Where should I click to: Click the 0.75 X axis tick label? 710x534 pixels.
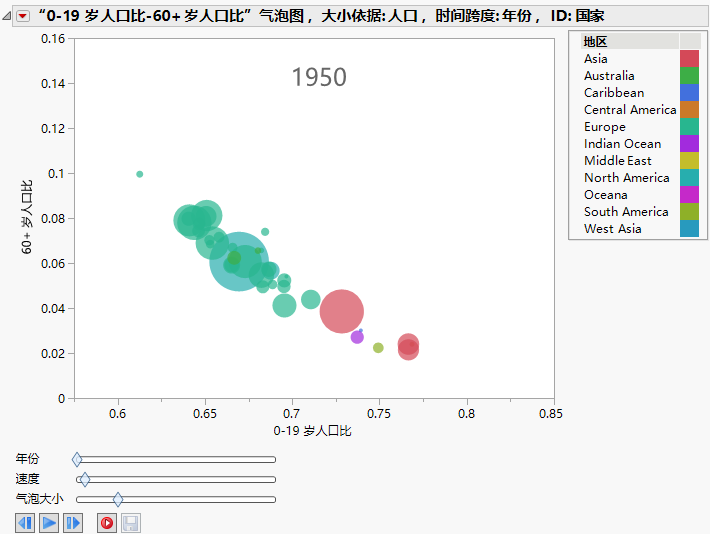click(379, 414)
